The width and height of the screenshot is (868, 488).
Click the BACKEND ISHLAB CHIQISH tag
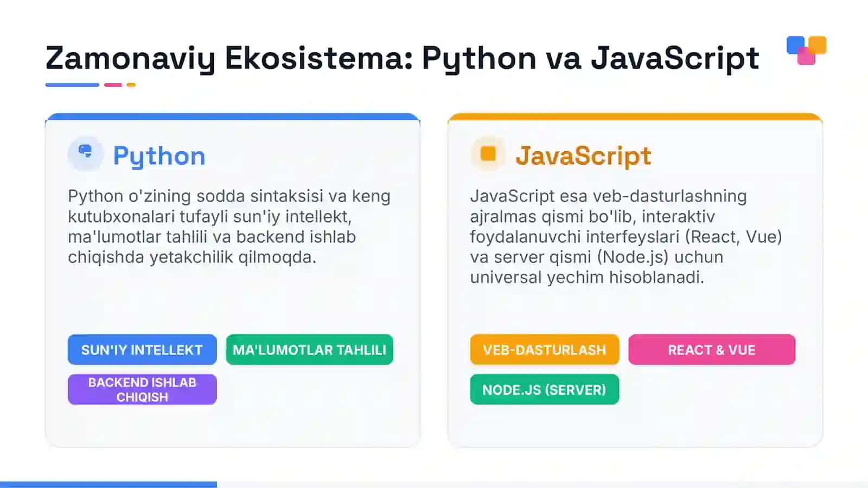point(142,389)
